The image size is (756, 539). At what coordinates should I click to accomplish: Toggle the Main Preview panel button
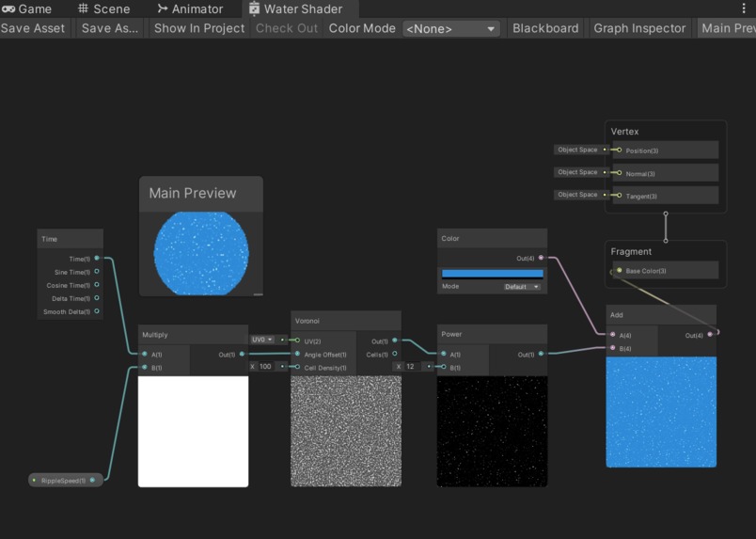click(x=727, y=28)
